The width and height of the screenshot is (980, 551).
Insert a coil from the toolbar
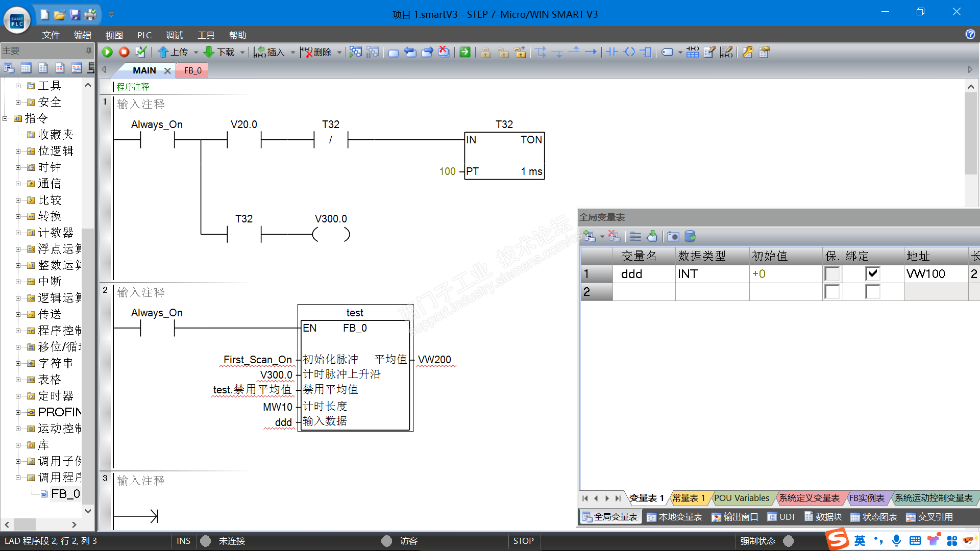[x=629, y=52]
